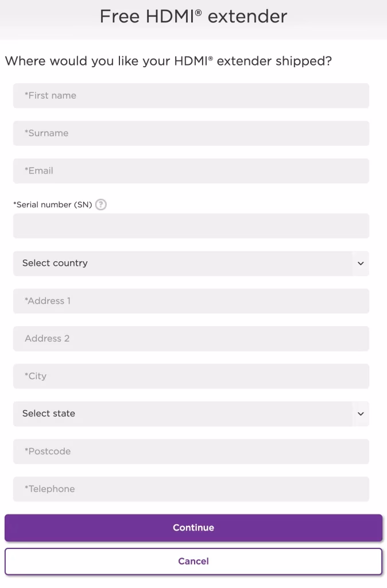Click the Postcode input box
387x588 pixels.
191,451
